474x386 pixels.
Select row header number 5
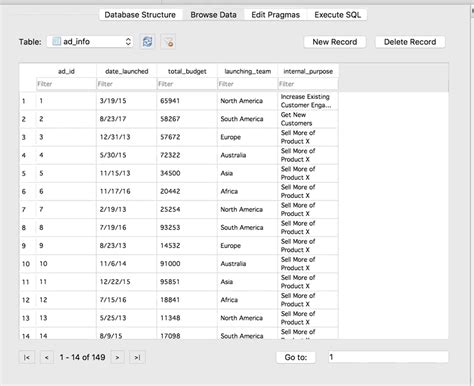point(27,173)
